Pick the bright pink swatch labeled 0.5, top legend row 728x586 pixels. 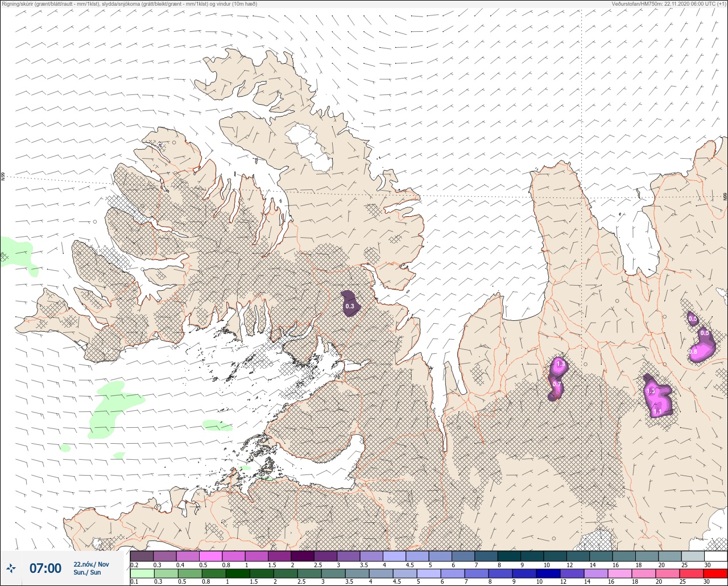(x=210, y=556)
